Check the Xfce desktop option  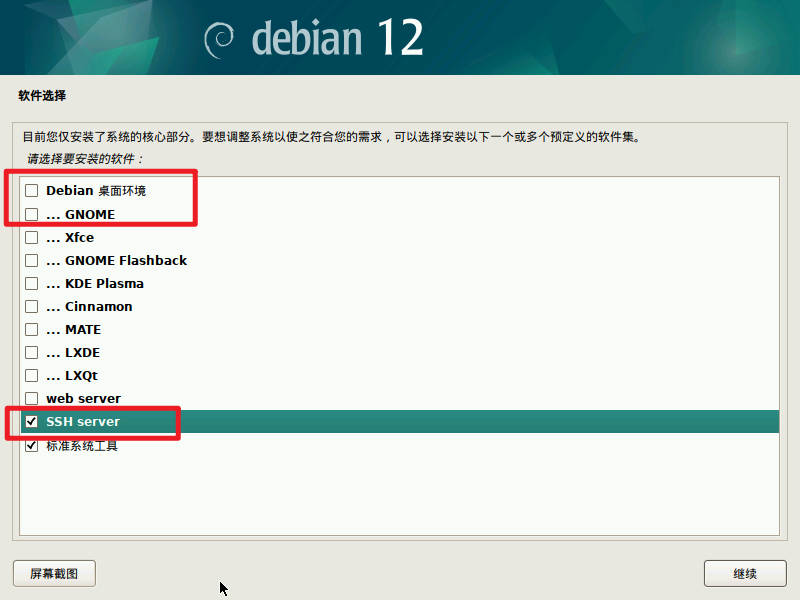(32, 237)
